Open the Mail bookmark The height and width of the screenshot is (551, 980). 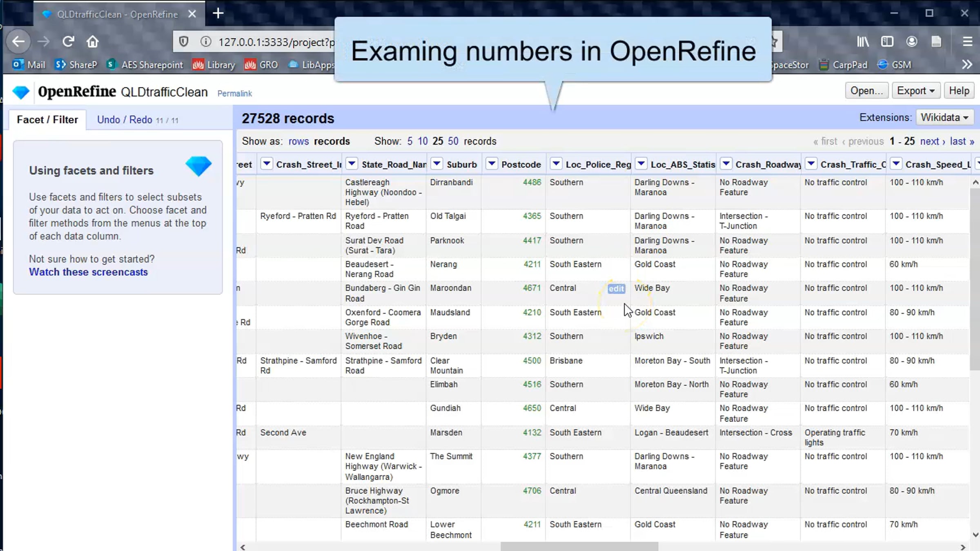pos(29,64)
